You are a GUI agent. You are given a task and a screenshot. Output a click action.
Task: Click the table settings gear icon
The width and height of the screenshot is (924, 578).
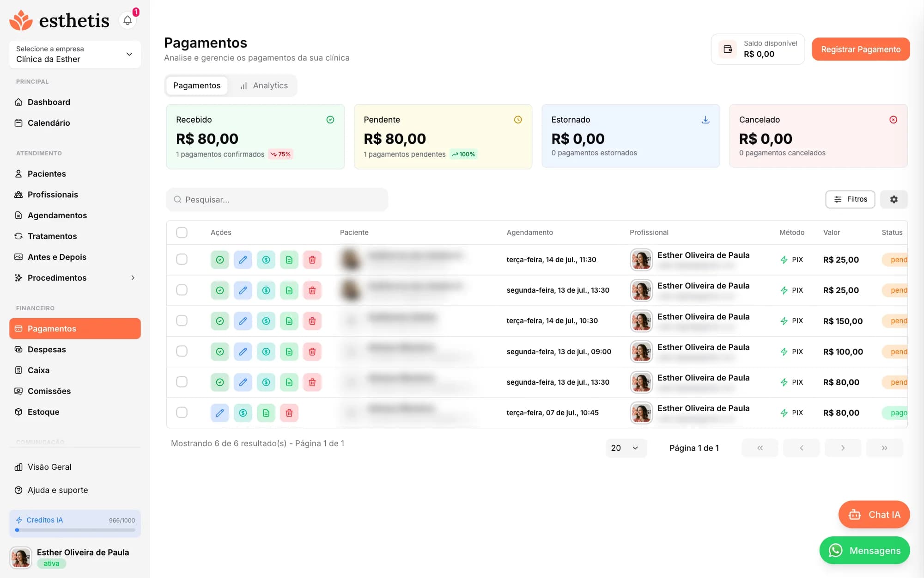(894, 199)
